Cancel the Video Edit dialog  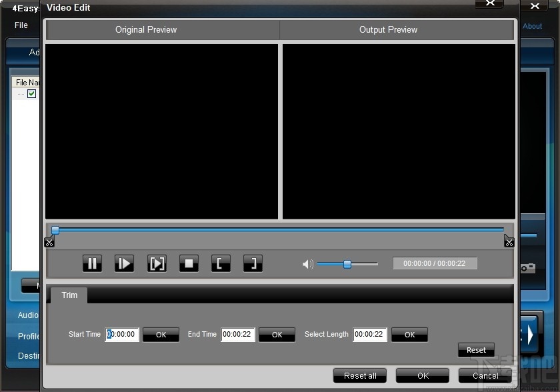[485, 375]
